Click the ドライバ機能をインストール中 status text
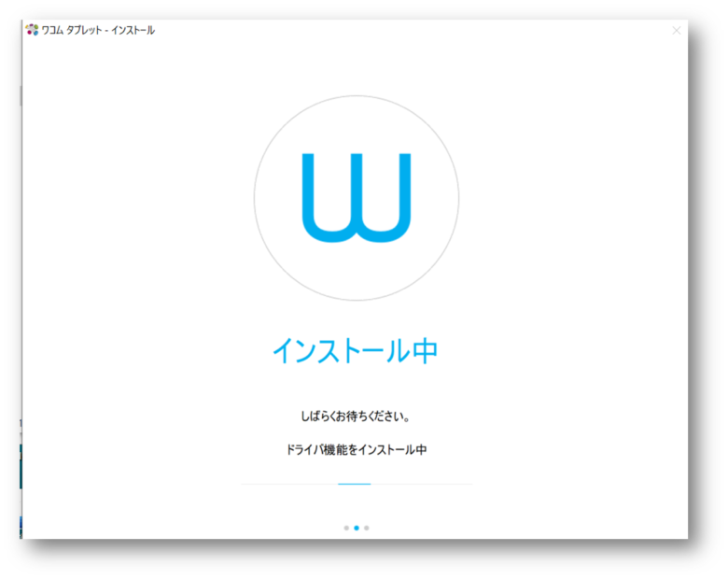The width and height of the screenshot is (728, 579). click(356, 449)
